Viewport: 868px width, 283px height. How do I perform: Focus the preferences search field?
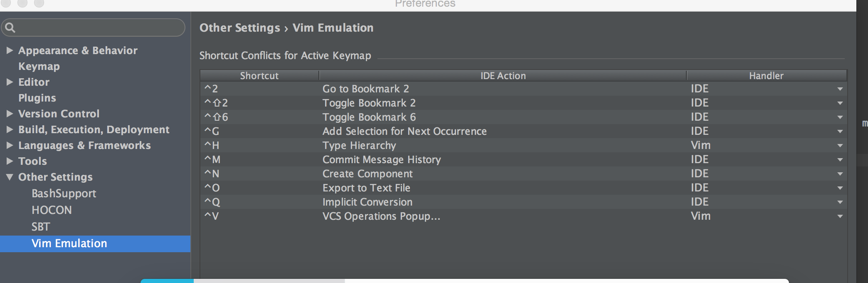point(98,28)
